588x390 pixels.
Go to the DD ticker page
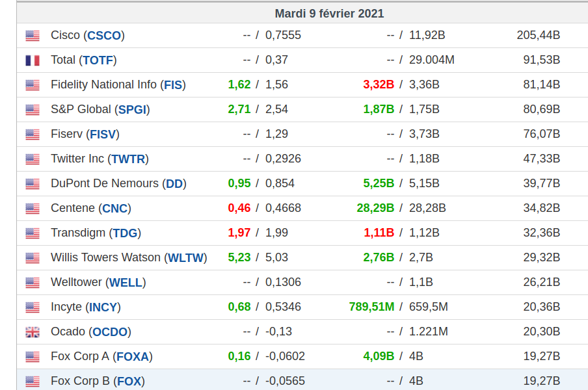tap(174, 184)
